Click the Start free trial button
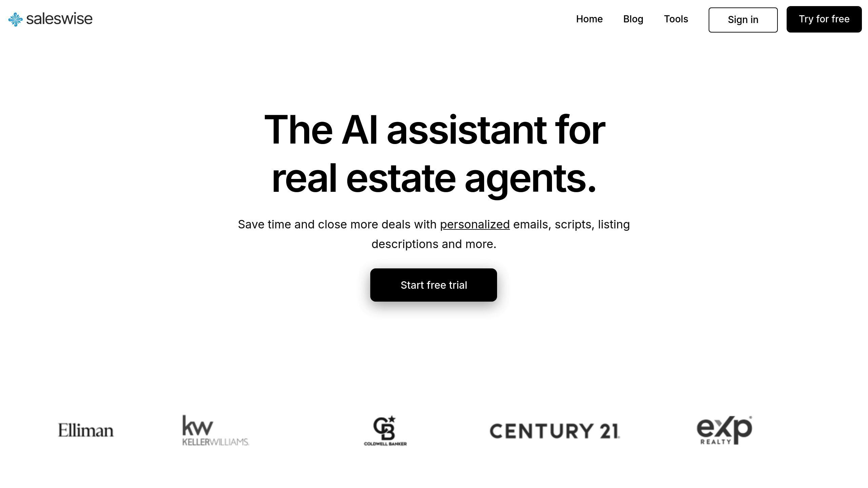868x488 pixels. click(433, 285)
